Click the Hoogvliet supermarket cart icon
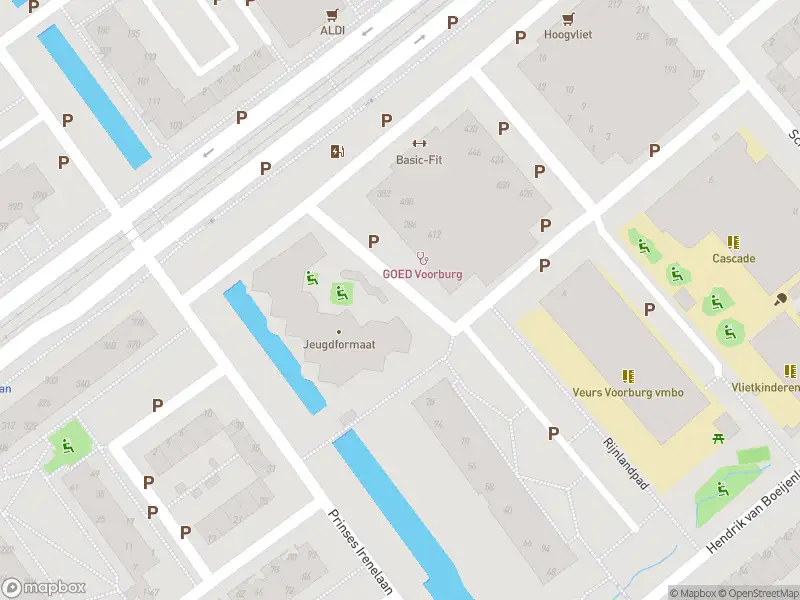Image resolution: width=800 pixels, height=600 pixels. click(x=568, y=19)
